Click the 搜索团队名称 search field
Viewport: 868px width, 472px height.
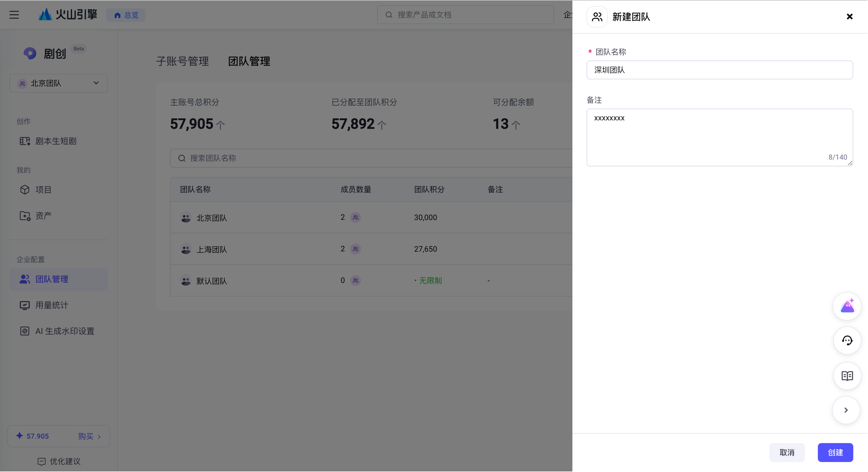371,158
